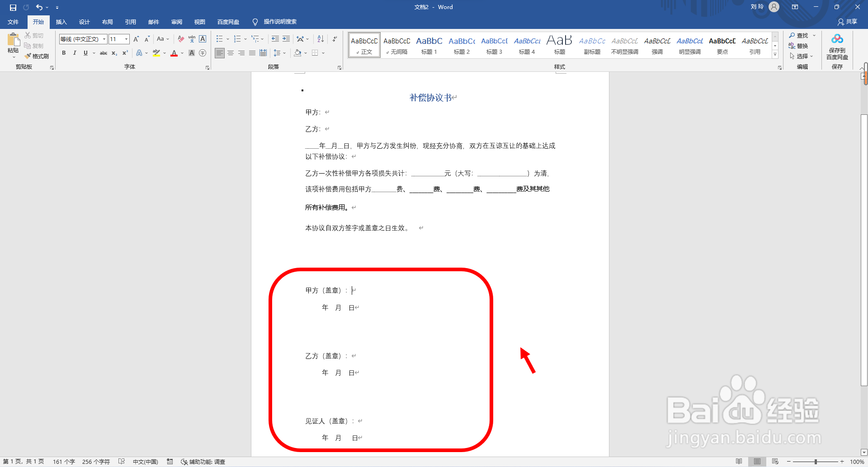Apply character border icon

pos(203,39)
